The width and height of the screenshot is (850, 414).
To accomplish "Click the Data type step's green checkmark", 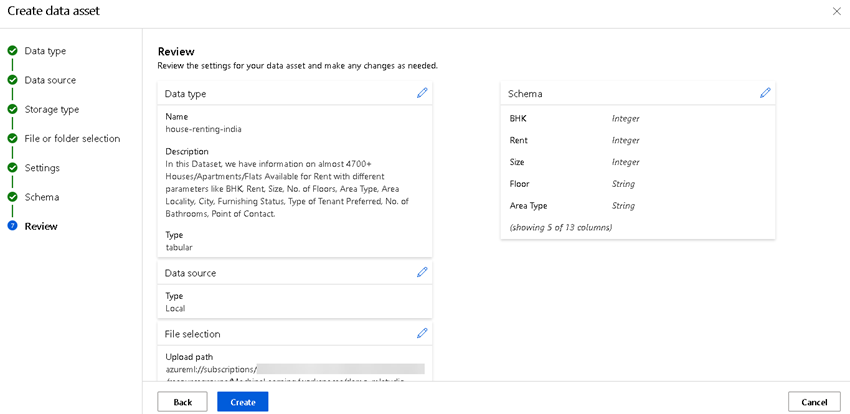I will pos(12,51).
